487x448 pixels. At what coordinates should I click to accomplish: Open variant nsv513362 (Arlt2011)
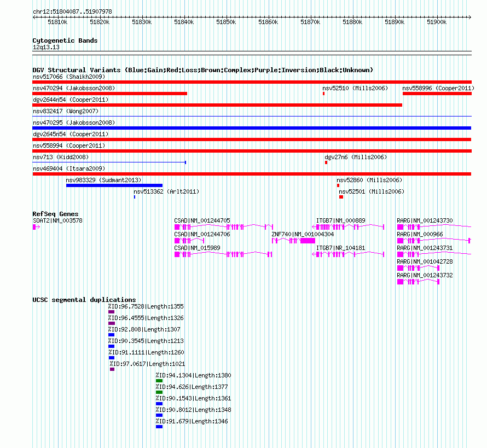135,197
